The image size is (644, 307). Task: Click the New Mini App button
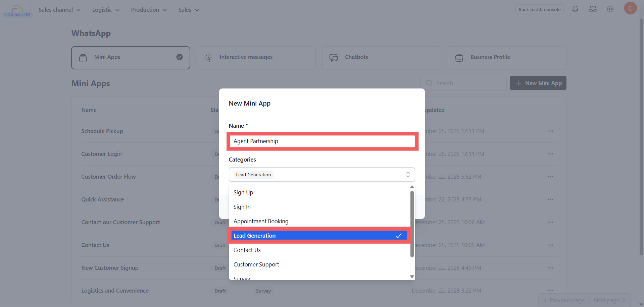point(538,83)
